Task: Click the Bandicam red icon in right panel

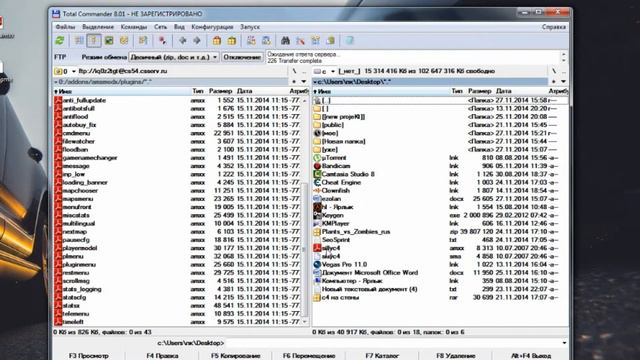Action: [317, 166]
